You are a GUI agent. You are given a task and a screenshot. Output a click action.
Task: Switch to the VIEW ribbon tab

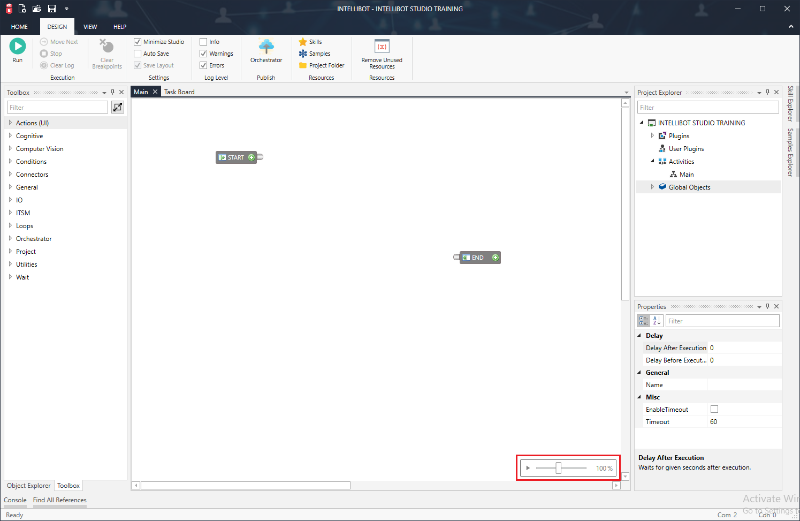[x=90, y=26]
